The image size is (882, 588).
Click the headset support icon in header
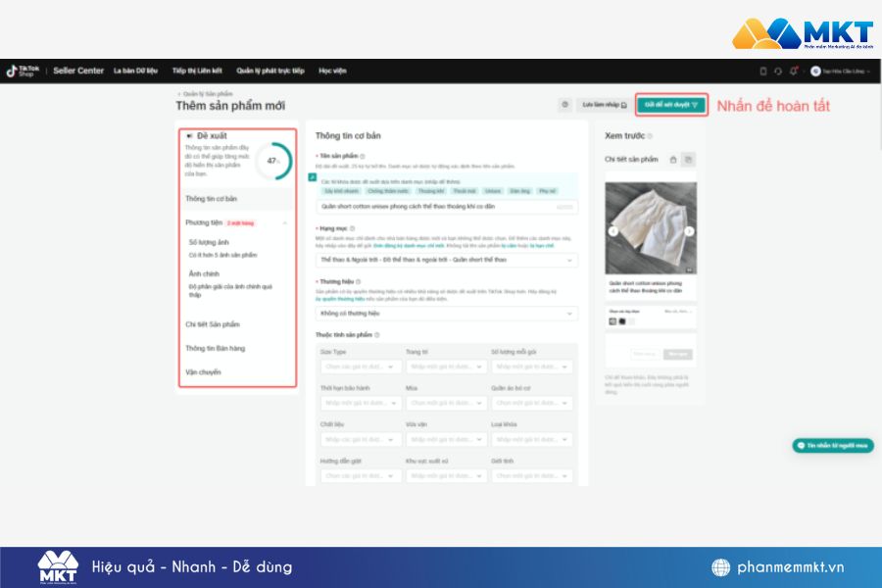[778, 72]
